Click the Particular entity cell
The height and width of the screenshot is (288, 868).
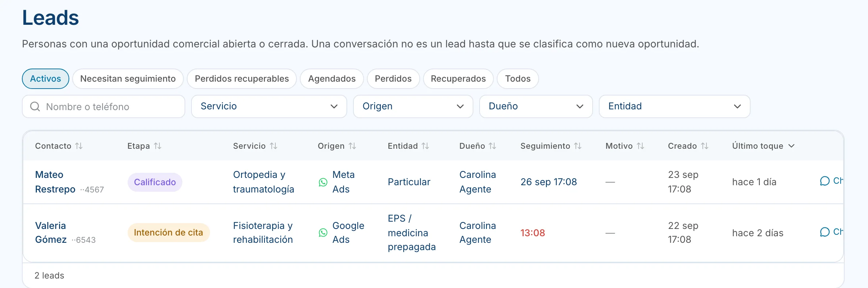[x=409, y=182]
